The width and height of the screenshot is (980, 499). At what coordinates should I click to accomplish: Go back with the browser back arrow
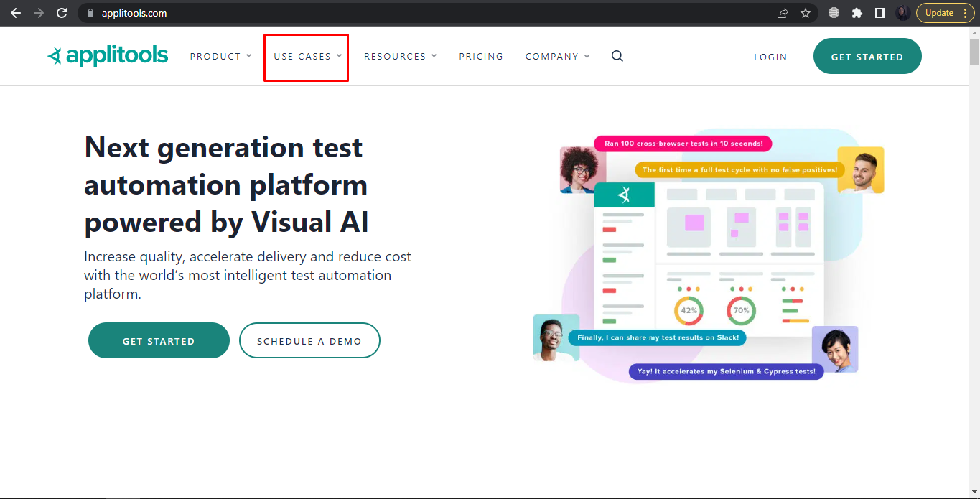click(15, 13)
